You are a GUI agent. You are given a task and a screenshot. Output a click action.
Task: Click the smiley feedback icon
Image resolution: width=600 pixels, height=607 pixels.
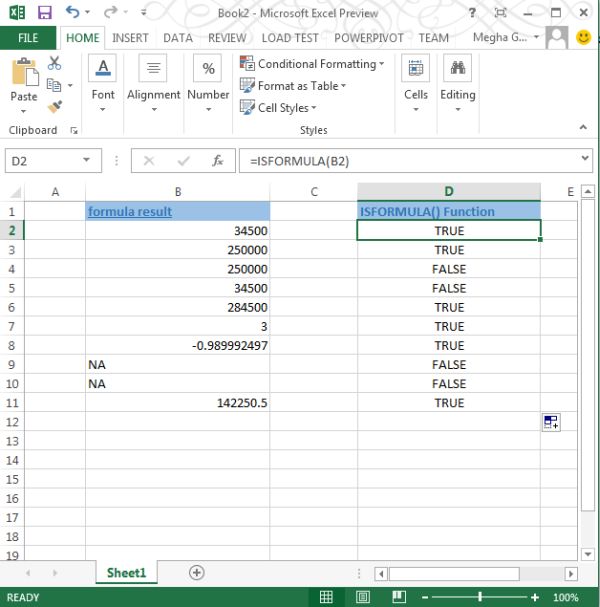pos(584,38)
